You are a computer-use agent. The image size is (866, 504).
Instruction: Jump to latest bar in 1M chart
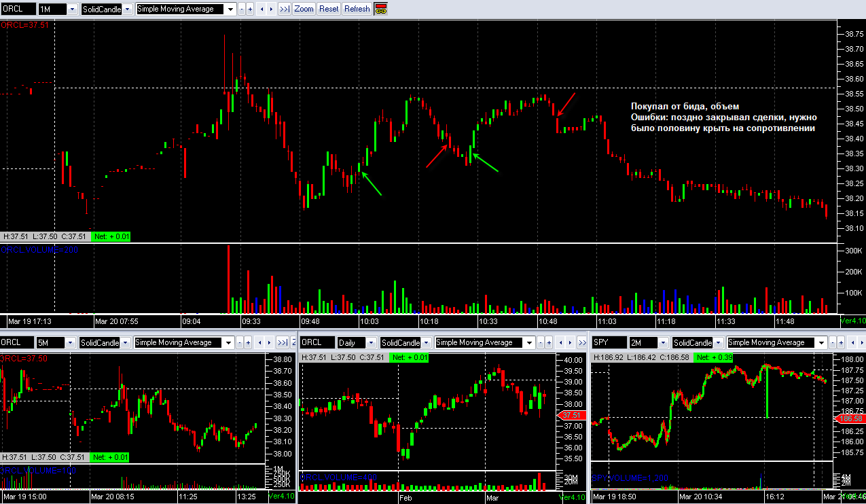(284, 9)
